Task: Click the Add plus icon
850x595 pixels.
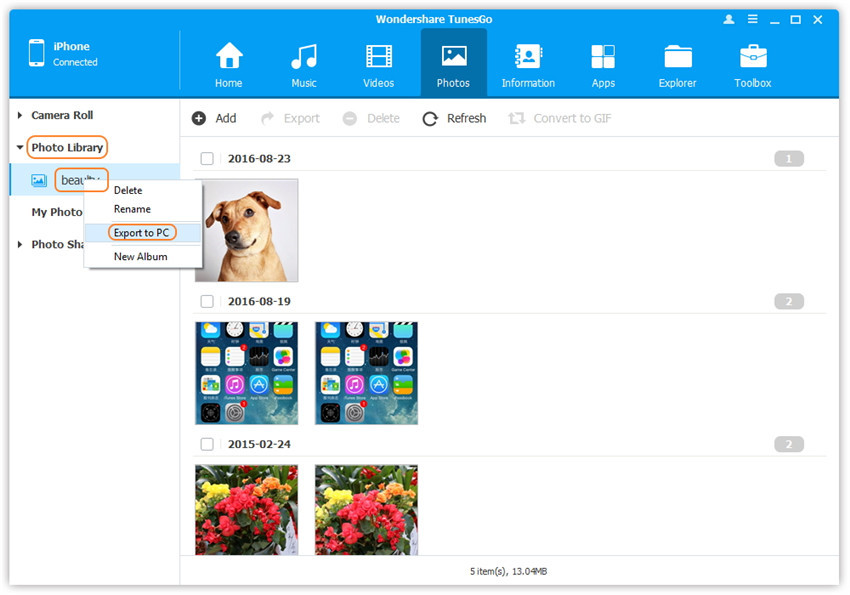Action: point(199,118)
